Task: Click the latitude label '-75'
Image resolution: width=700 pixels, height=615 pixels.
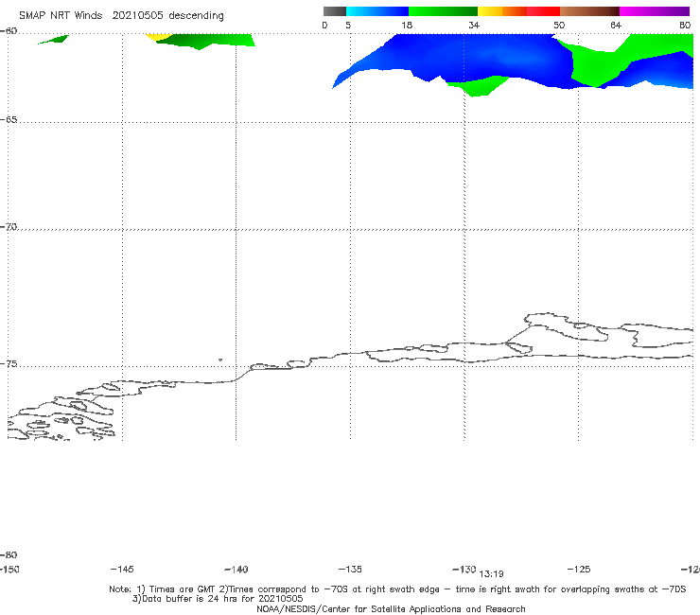Action: pyautogui.click(x=9, y=364)
